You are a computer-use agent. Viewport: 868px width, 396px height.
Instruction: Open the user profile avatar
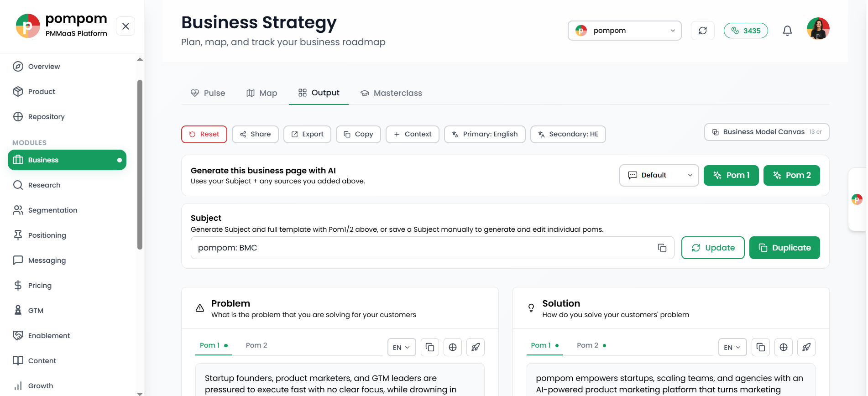[818, 29]
